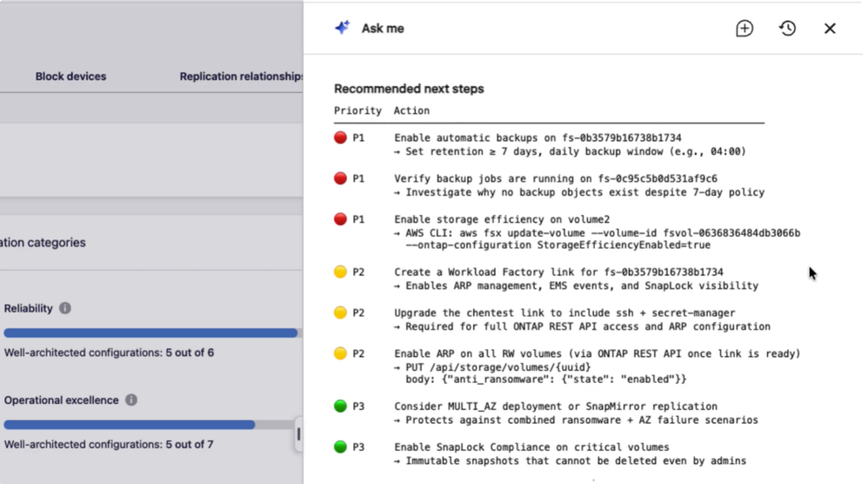The width and height of the screenshot is (868, 484).
Task: Click yellow dot beside Enable ARP on all RW volumes
Action: click(340, 353)
